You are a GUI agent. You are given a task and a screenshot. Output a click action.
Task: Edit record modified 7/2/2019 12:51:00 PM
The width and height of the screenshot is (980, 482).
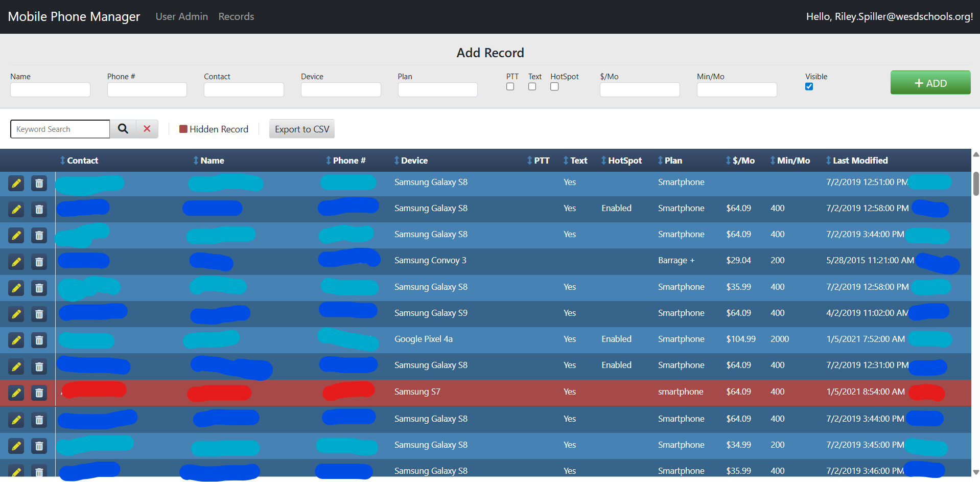[16, 183]
